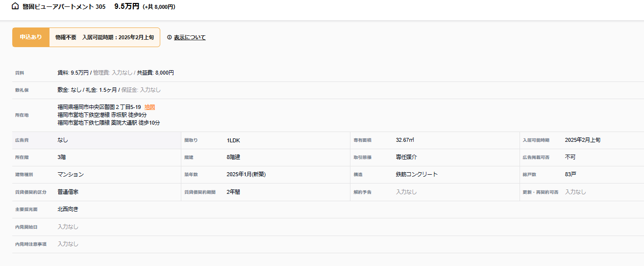
Task: Click the 所在階 label
Action: coord(22,158)
